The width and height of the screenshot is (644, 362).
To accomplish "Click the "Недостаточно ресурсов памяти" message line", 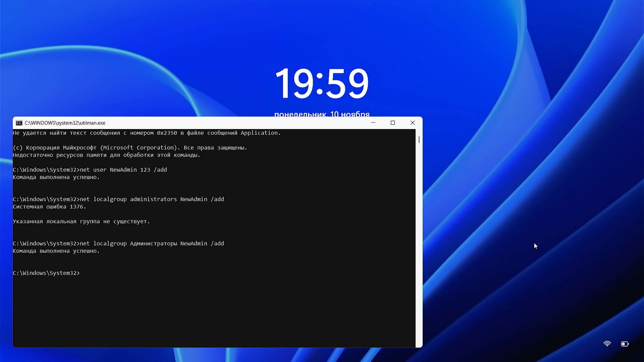I will [x=106, y=155].
